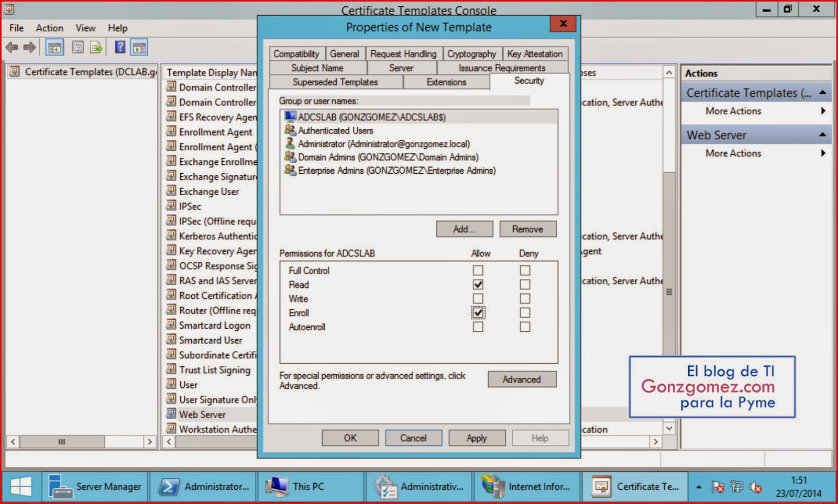
Task: Click the Remove button
Action: [x=527, y=229]
